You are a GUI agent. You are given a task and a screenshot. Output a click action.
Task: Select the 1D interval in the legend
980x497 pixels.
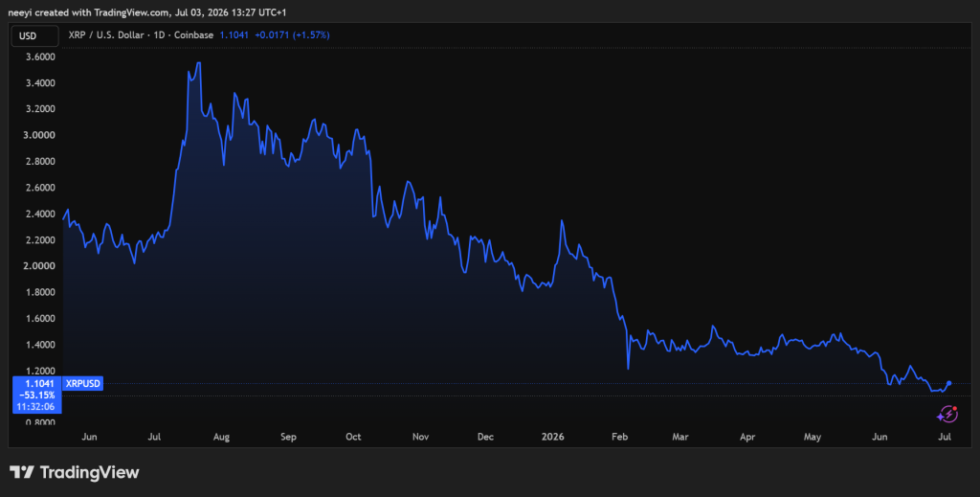159,35
